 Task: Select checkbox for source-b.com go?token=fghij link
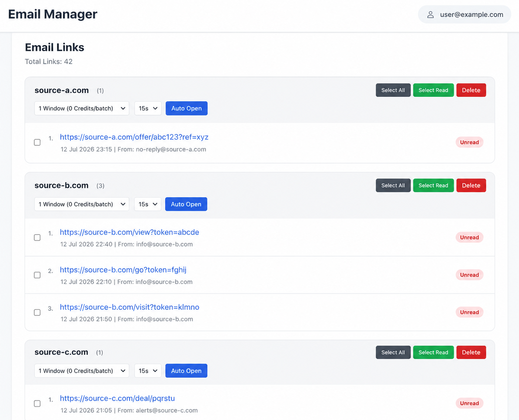pos(37,275)
